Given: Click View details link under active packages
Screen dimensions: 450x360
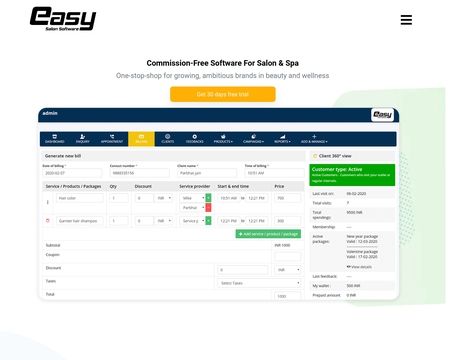Looking at the screenshot, I should click(x=359, y=267).
